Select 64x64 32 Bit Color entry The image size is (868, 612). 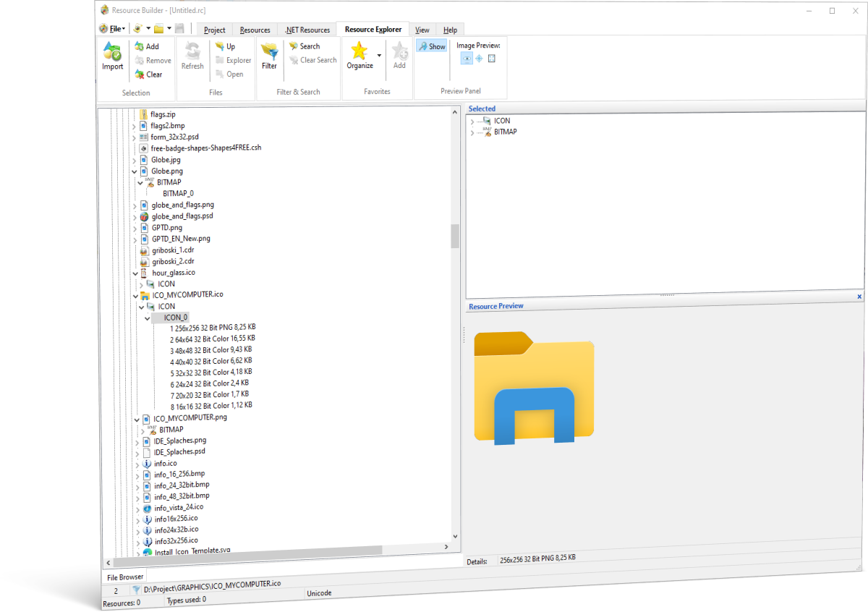[x=213, y=339]
